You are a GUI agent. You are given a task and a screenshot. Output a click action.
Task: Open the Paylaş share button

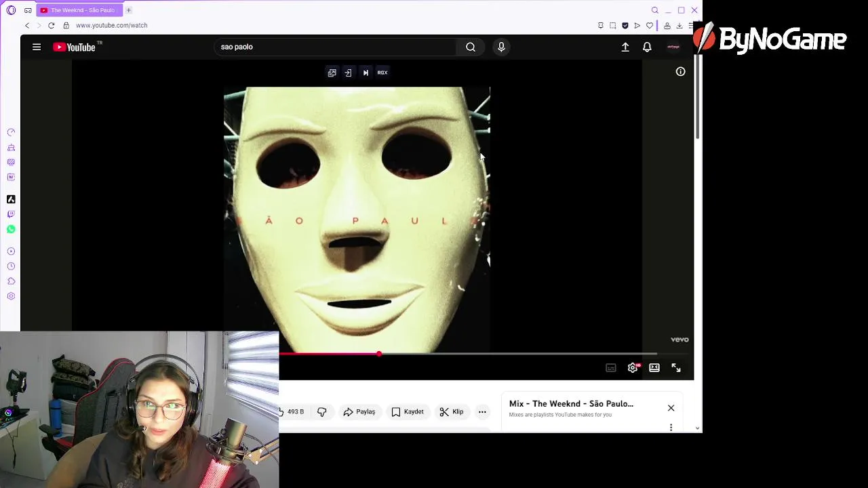359,411
